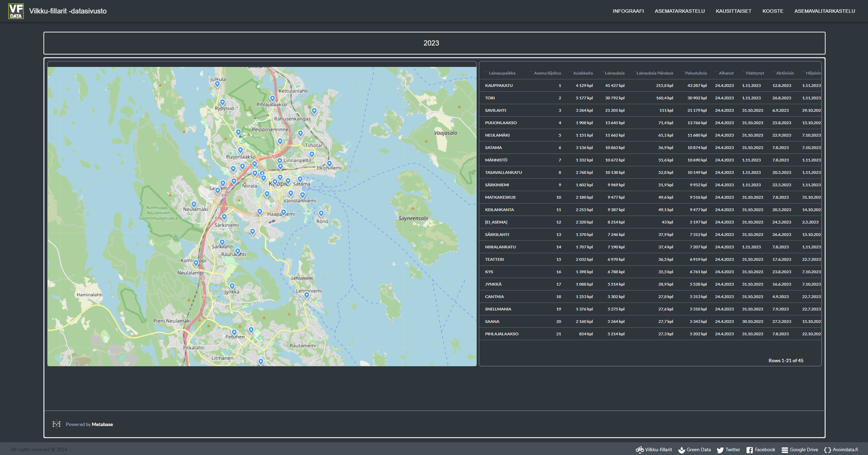The image size is (868, 455).
Task: Click the TEATTERI station name
Action: point(494,259)
